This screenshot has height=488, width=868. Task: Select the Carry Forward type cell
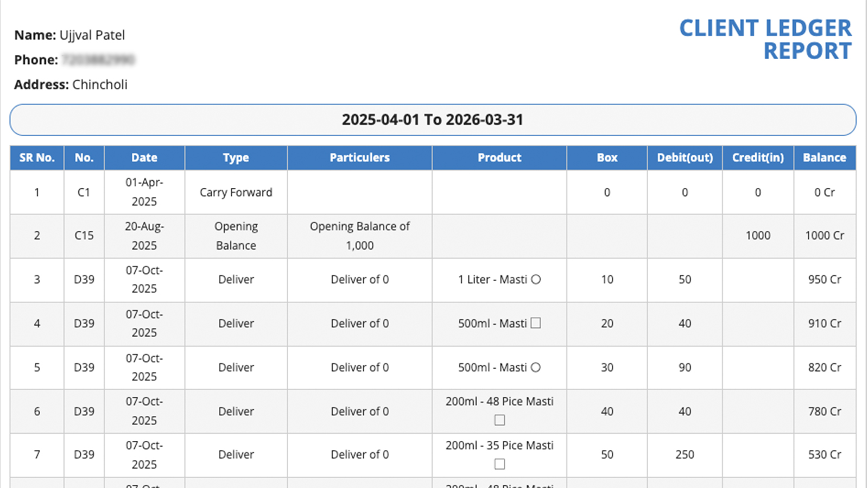coord(236,193)
